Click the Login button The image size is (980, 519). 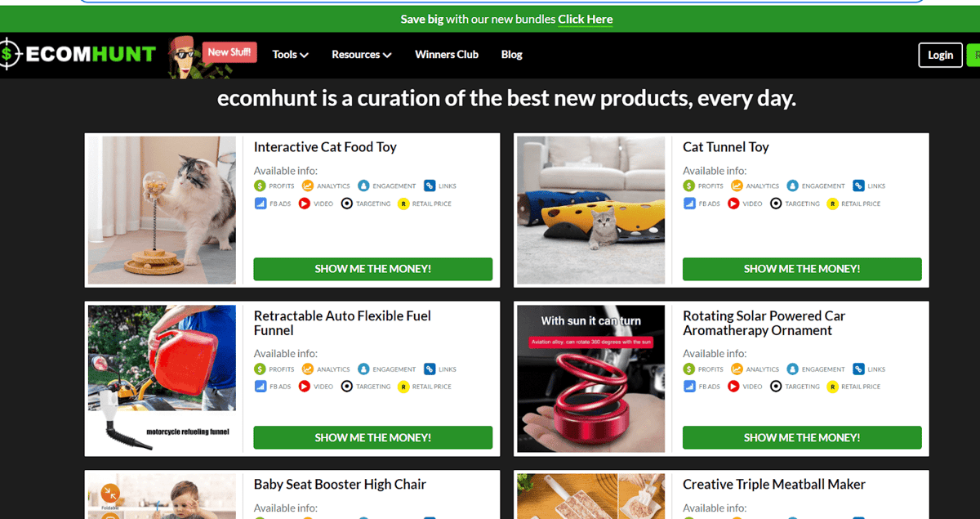pyautogui.click(x=940, y=55)
